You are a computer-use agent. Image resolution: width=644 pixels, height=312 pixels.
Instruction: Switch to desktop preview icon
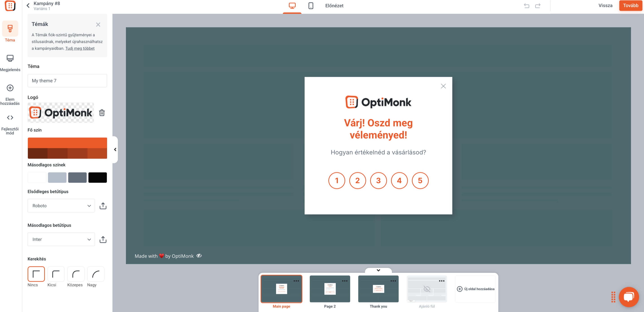292,6
